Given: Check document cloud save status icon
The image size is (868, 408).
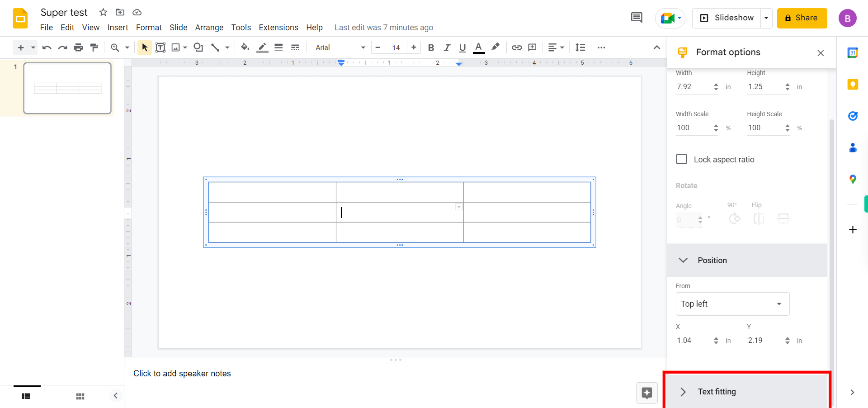Looking at the screenshot, I should (137, 12).
